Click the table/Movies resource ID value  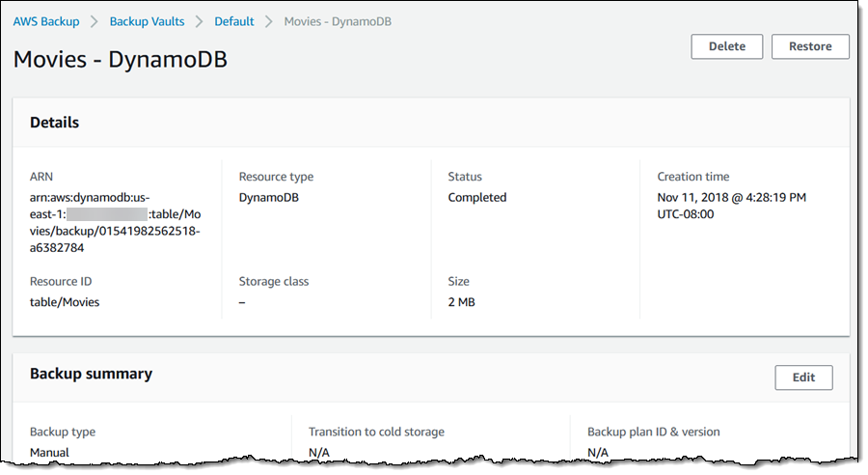[65, 301]
